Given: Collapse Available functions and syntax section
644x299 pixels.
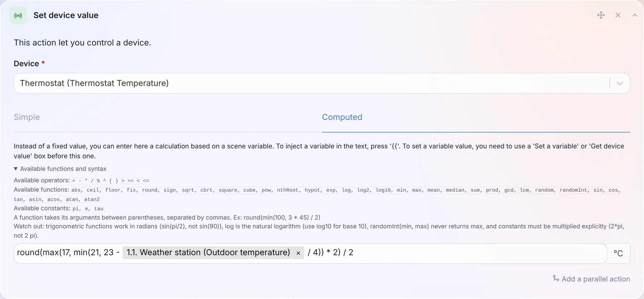Looking at the screenshot, I should coord(60,169).
